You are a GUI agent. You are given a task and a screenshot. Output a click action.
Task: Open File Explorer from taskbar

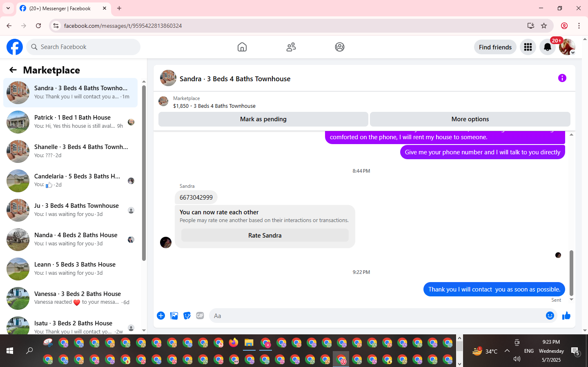pyautogui.click(x=249, y=343)
